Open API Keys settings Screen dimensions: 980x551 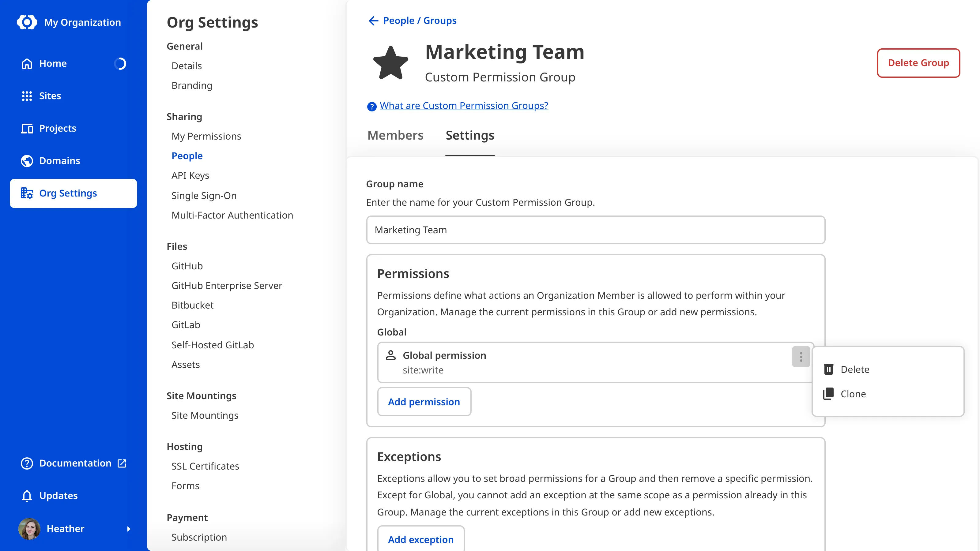tap(190, 175)
